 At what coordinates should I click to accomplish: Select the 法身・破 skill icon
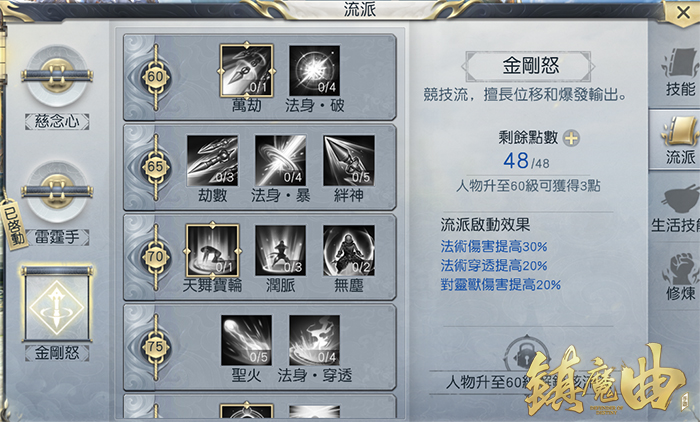pos(314,70)
